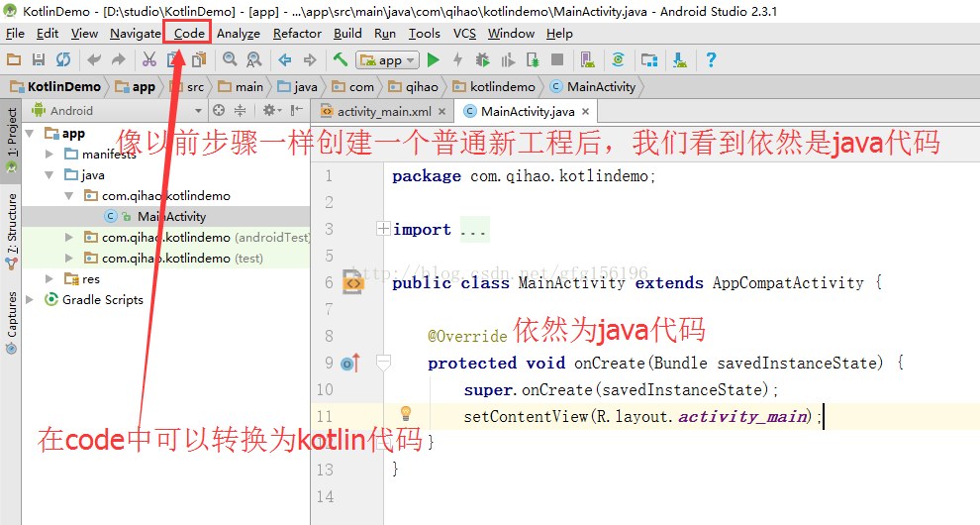The height and width of the screenshot is (525, 980).
Task: Click the Find magnifier icon
Action: click(230, 60)
